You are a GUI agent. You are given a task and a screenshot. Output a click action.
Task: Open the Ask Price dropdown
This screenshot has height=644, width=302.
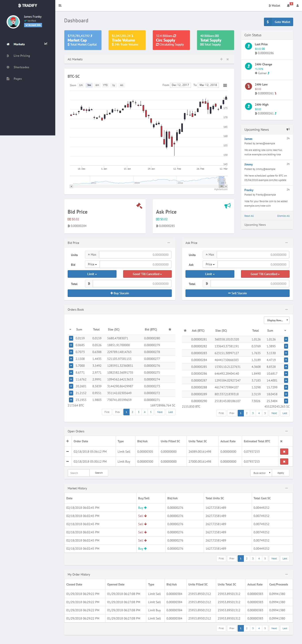pyautogui.click(x=210, y=264)
